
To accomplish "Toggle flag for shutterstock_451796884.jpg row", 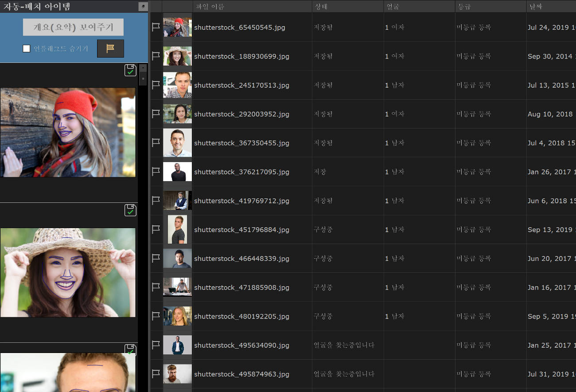I will point(156,229).
